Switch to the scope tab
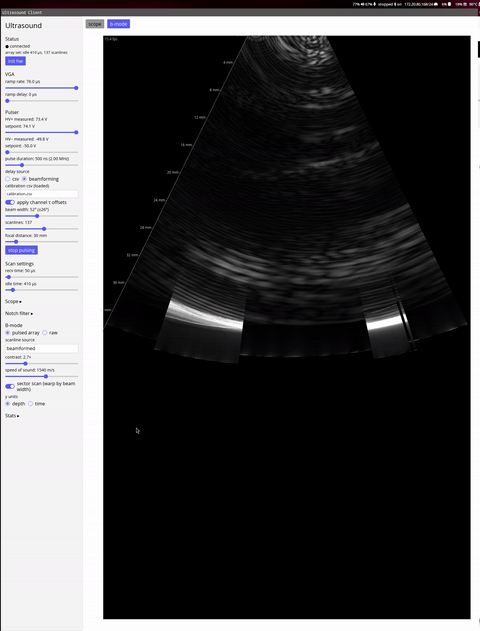480x631 pixels. click(x=95, y=24)
